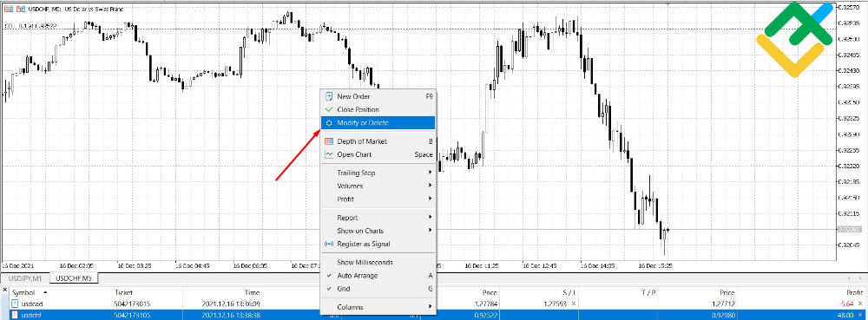Switch to the USDJPY,M1 chart tab
Screen dimensions: 868x320
(x=25, y=278)
